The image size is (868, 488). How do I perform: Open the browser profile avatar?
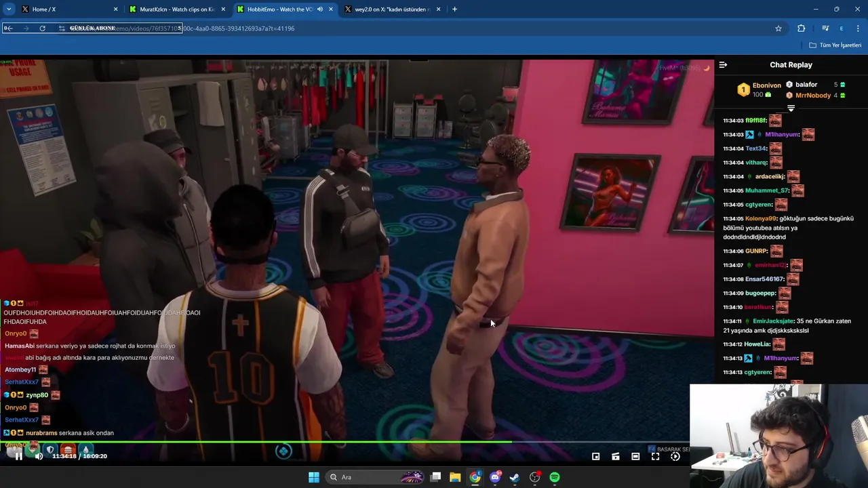point(842,28)
